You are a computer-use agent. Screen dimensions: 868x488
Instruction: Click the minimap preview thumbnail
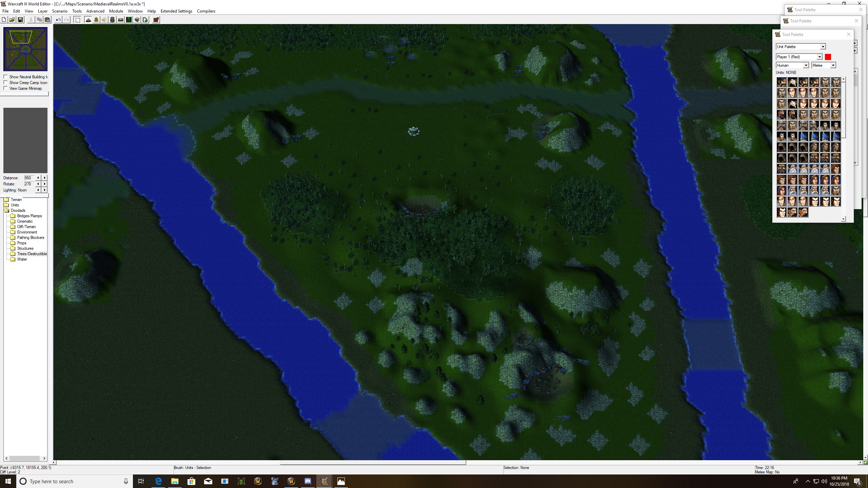(x=25, y=49)
